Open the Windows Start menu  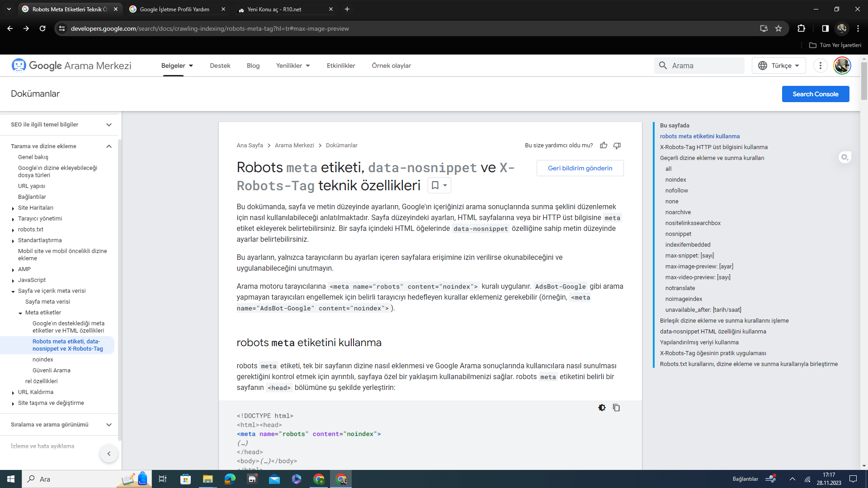click(x=11, y=479)
